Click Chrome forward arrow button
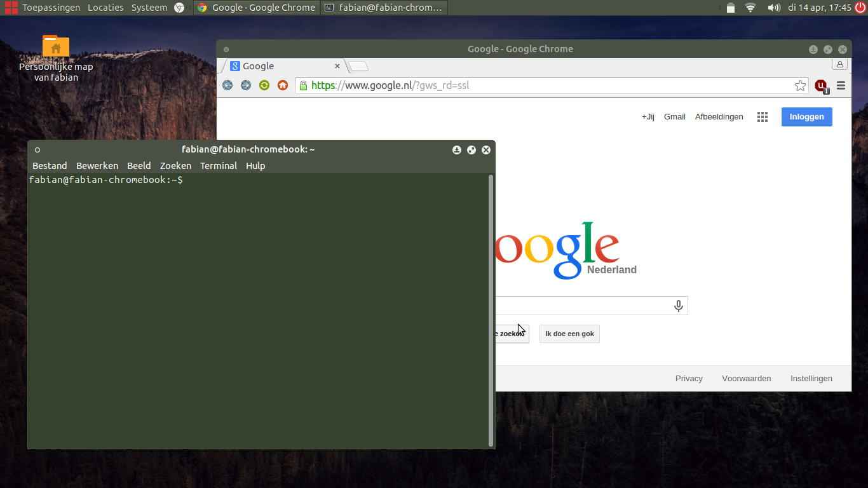Viewport: 868px width, 488px height. click(246, 85)
